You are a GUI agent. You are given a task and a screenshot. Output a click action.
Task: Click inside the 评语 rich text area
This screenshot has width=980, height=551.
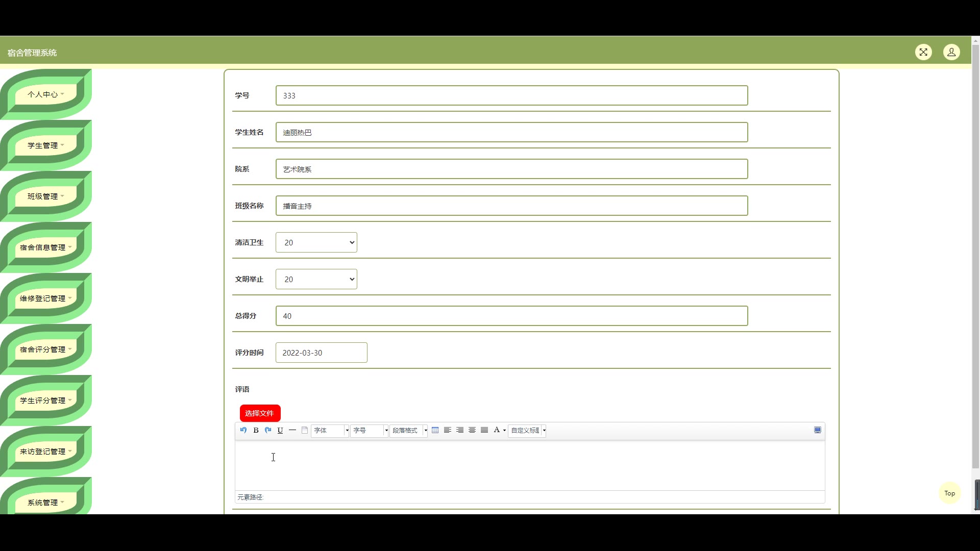pos(530,465)
